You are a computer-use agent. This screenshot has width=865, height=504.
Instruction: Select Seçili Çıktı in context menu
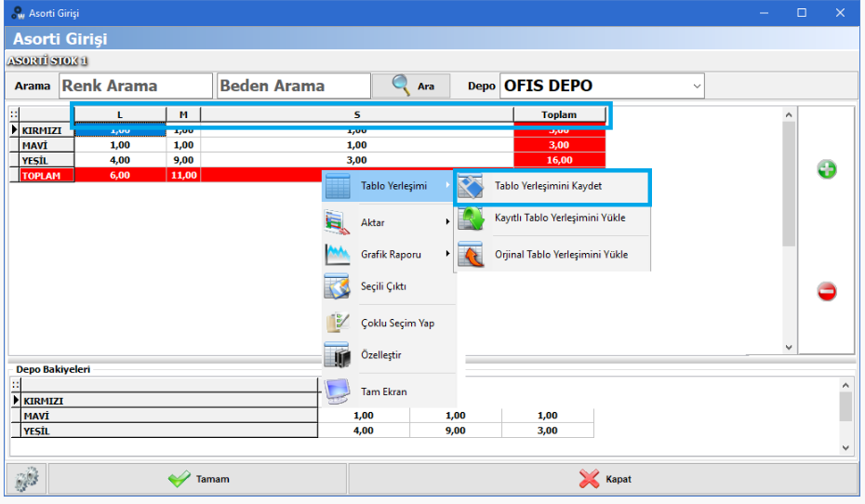[389, 286]
